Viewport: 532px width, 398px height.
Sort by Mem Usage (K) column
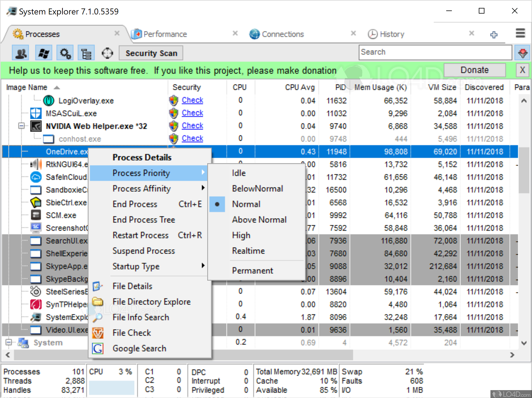[381, 87]
